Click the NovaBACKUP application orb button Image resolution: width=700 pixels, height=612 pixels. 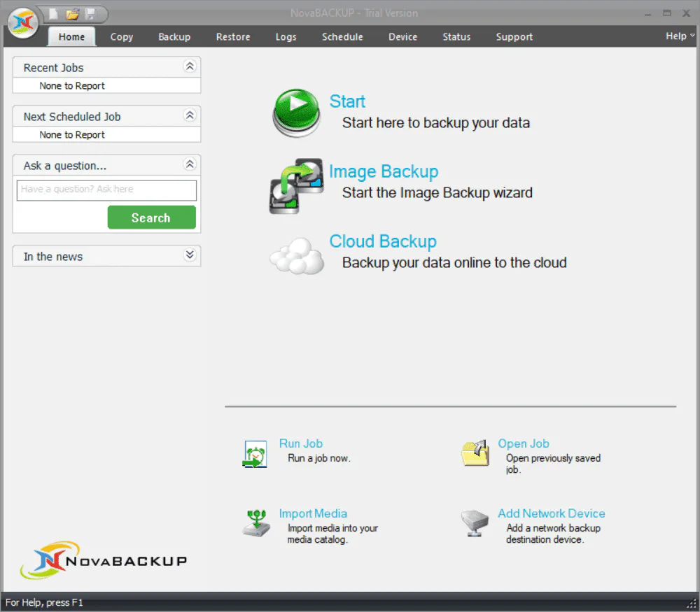23,22
